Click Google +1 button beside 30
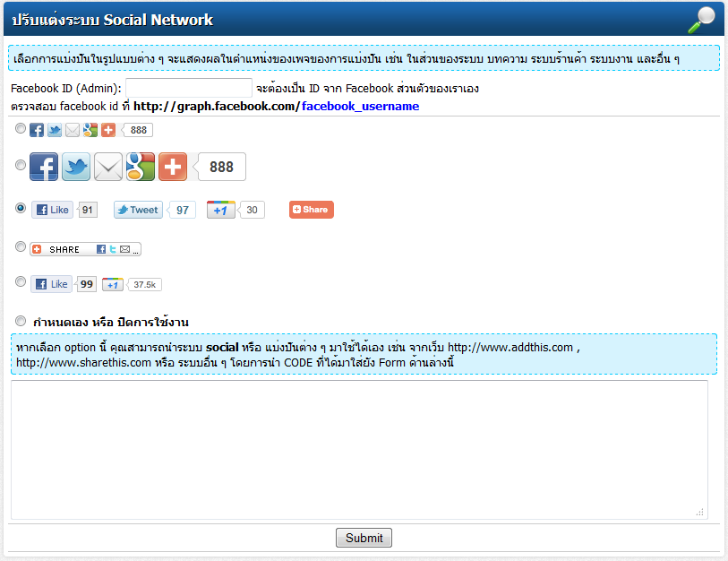The width and height of the screenshot is (728, 561). point(221,210)
